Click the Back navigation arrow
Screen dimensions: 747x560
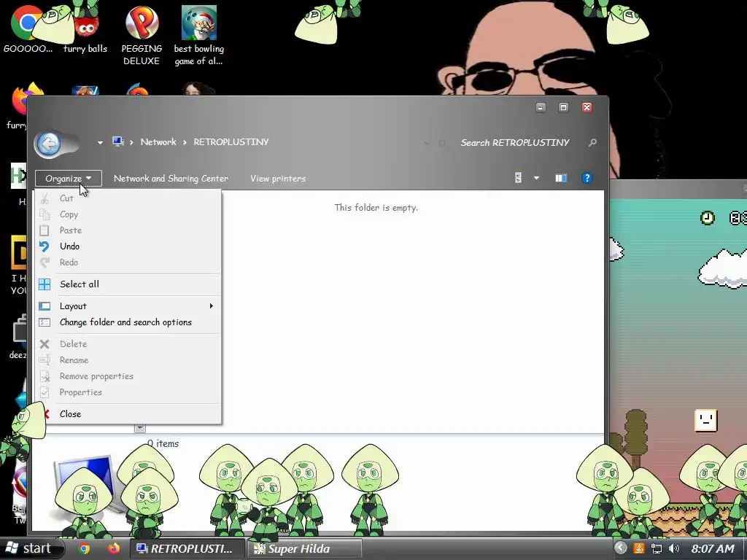tap(48, 144)
